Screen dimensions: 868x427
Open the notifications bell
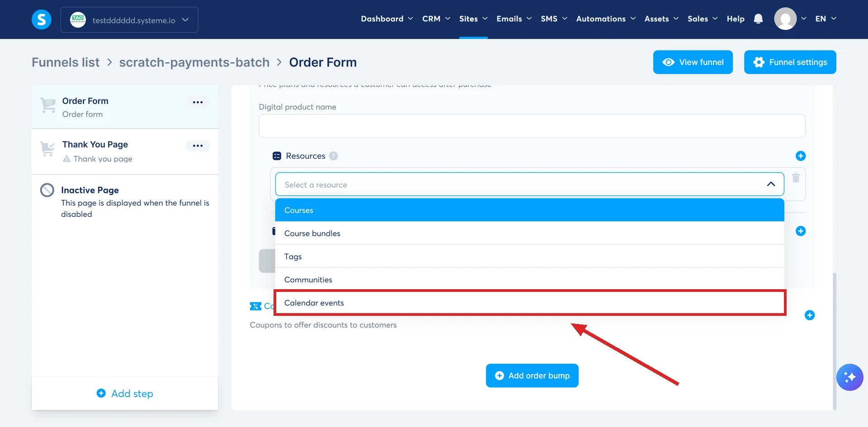point(759,19)
